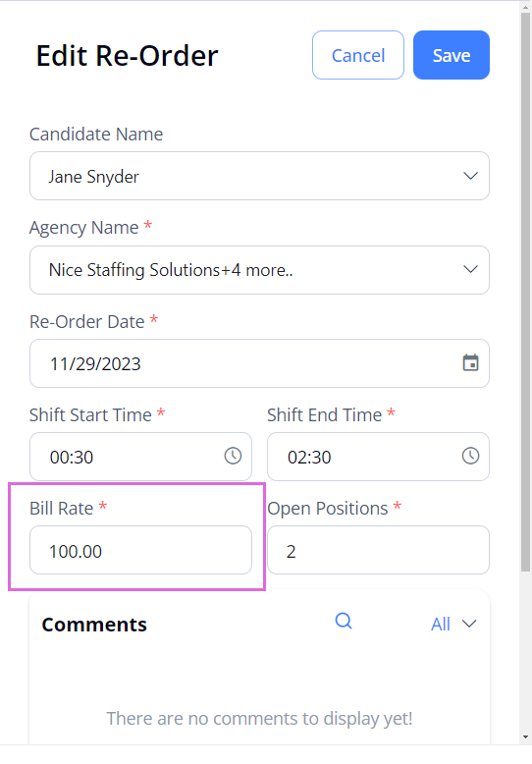Click the scrollbar down arrow
Image resolution: width=532 pixels, height=764 pixels.
coord(525,737)
